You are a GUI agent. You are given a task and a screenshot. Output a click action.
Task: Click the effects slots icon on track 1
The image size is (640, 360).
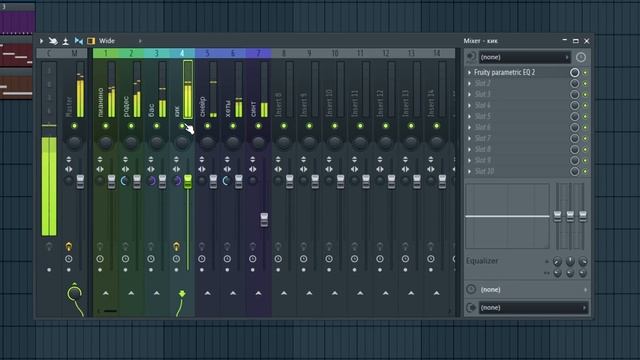point(100,246)
